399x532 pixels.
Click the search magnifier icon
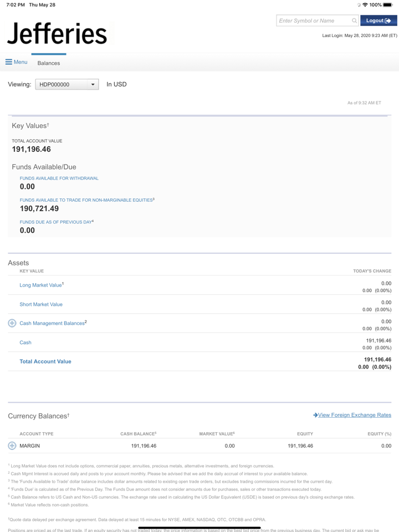(x=354, y=21)
